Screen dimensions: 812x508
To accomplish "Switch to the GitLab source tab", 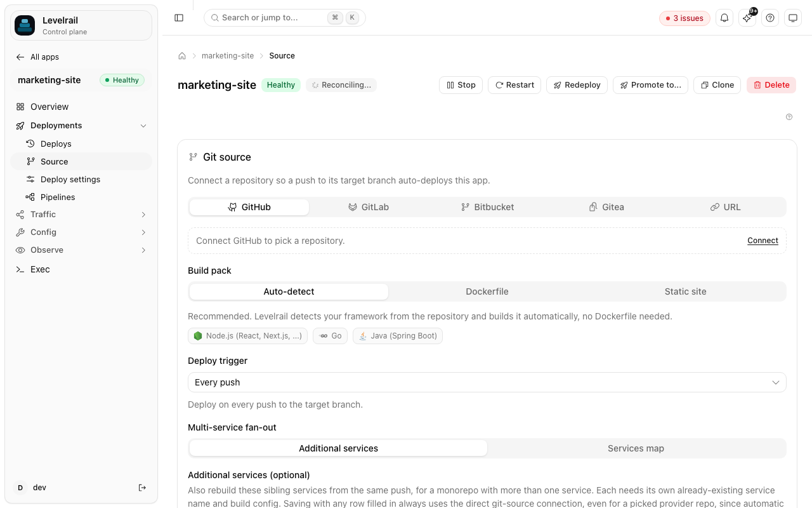I will (x=369, y=207).
